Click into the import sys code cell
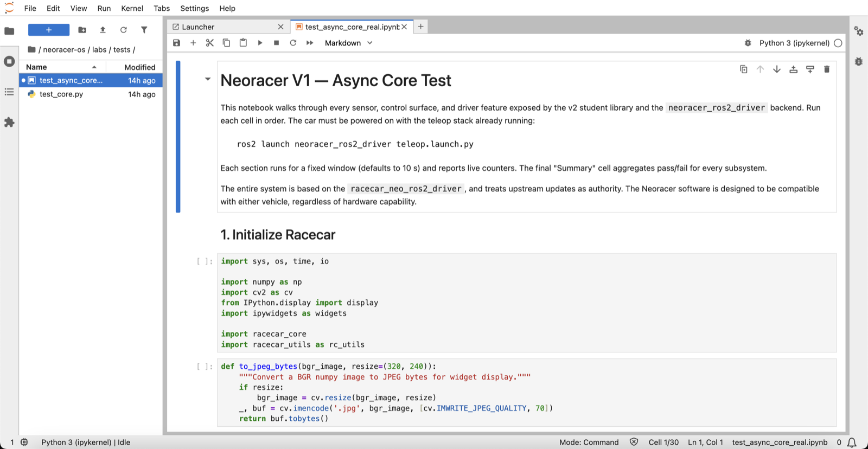This screenshot has height=449, width=868. coord(526,303)
